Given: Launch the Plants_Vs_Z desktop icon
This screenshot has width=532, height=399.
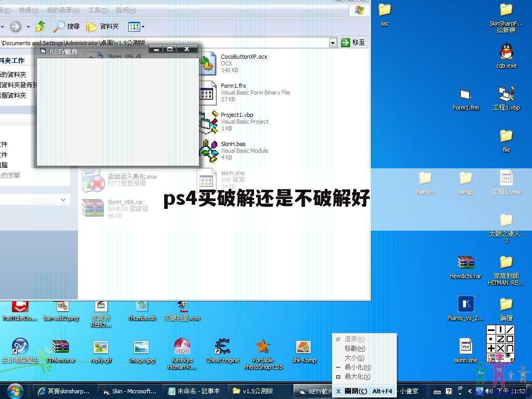Looking at the screenshot, I should click(x=465, y=304).
